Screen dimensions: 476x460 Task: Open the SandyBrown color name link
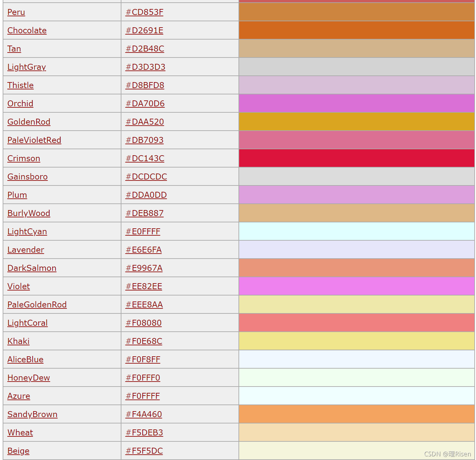pyautogui.click(x=33, y=414)
